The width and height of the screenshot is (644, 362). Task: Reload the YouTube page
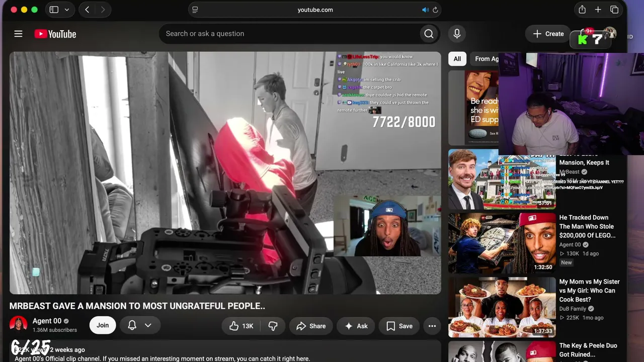tap(435, 10)
